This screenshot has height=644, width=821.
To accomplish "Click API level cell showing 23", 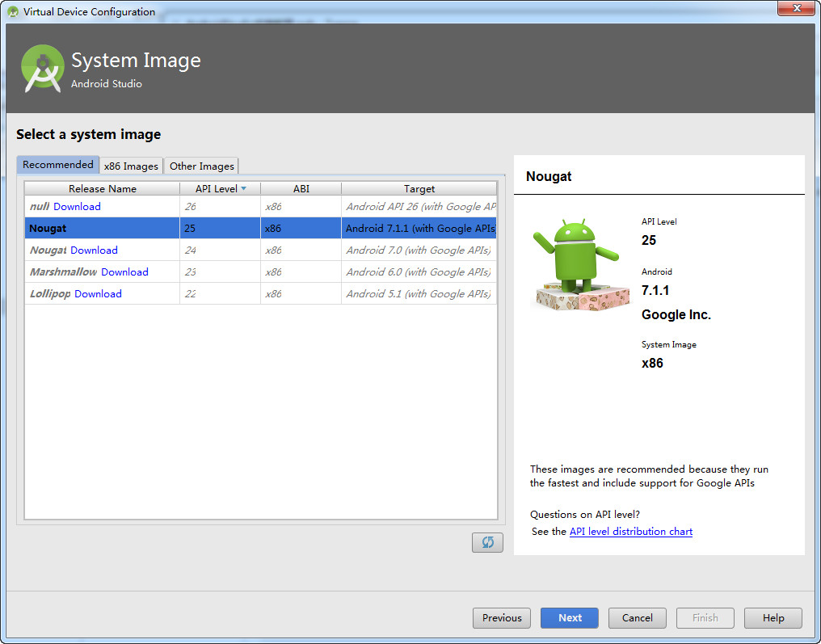I will 220,271.
